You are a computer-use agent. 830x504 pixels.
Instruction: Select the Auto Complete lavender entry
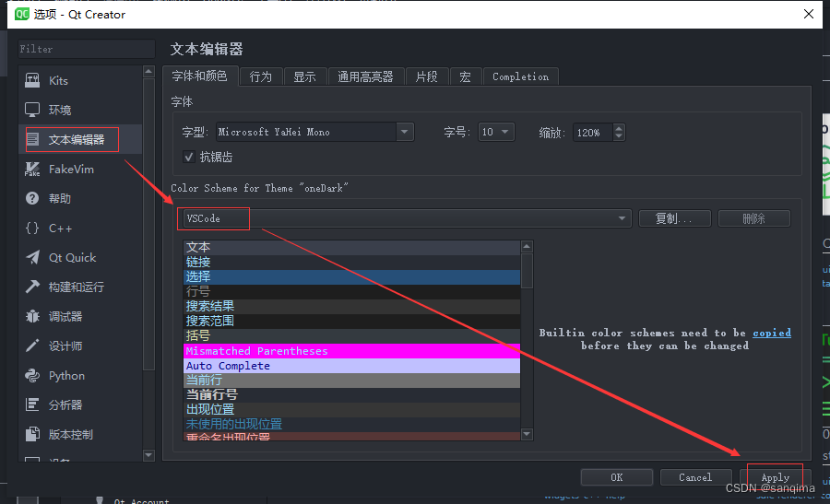point(351,366)
